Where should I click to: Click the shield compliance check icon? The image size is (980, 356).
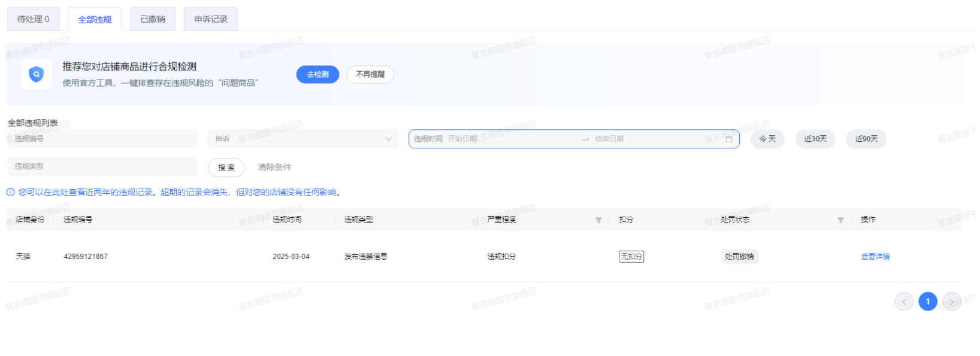click(36, 75)
